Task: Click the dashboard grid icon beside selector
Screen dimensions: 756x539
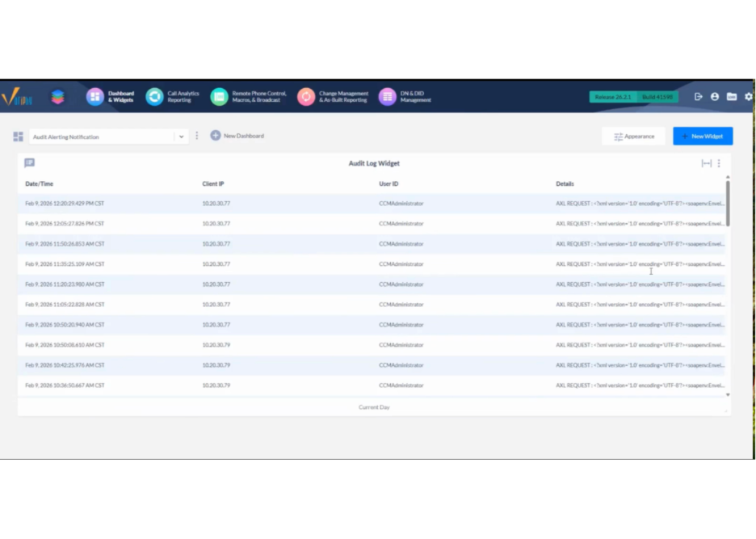Action: [x=18, y=137]
